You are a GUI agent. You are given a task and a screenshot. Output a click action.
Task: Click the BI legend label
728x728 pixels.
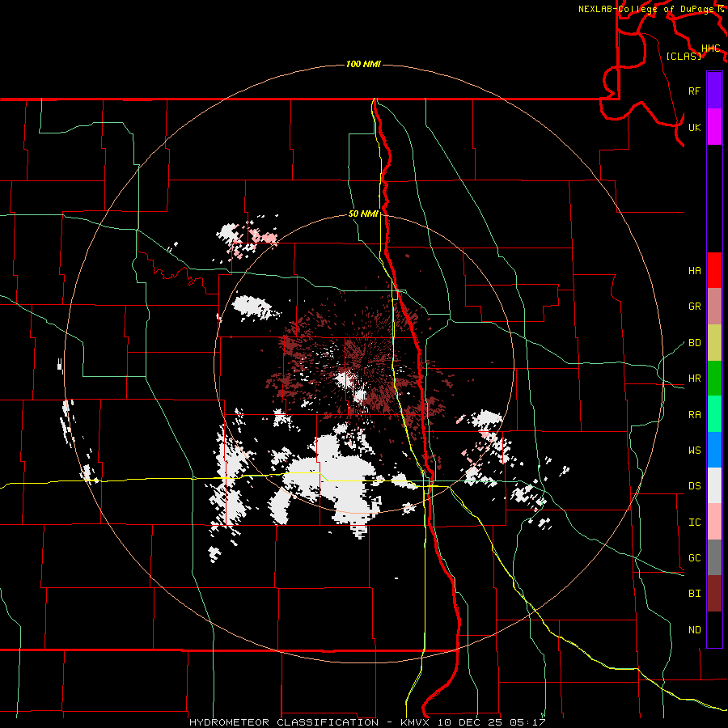coord(695,594)
